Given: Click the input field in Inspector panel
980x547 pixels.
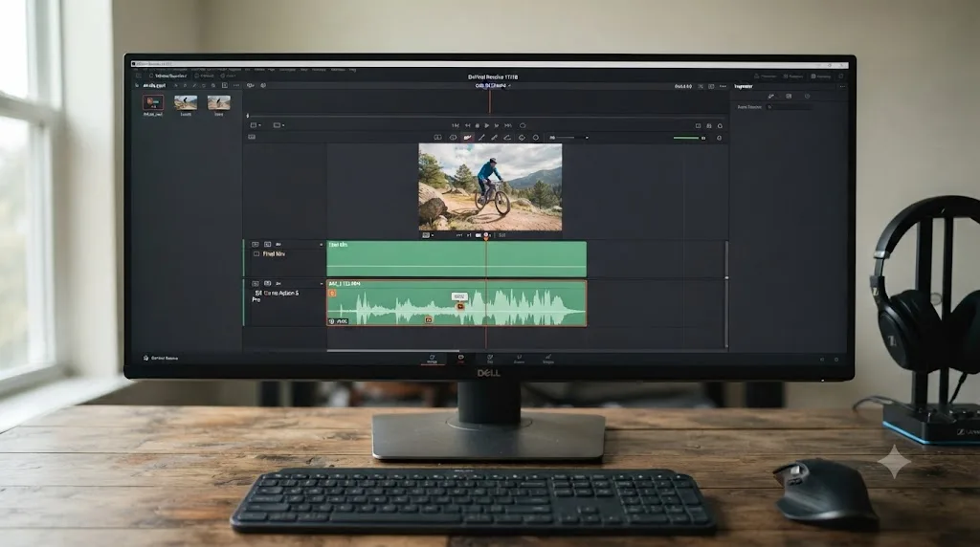Looking at the screenshot, I should [x=790, y=107].
